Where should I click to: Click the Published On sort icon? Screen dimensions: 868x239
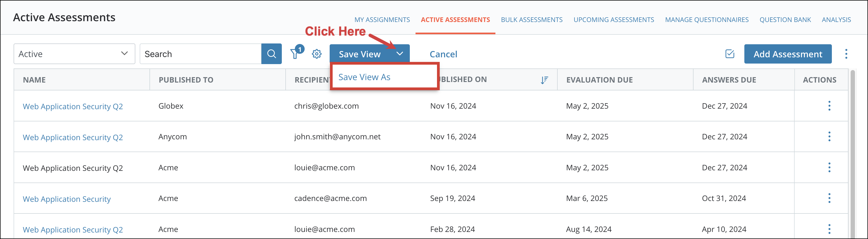544,80
